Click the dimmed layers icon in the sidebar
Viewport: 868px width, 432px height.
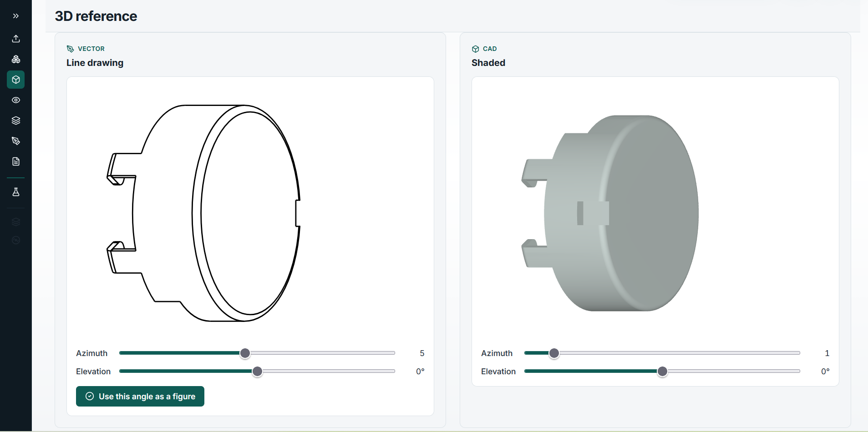coord(16,222)
